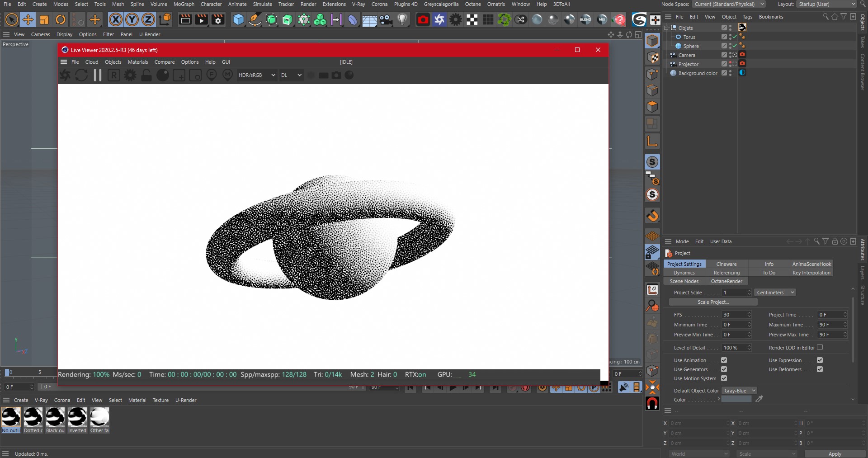Switch to the OctaneRender tab
This screenshot has width=868, height=458.
pyautogui.click(x=726, y=281)
